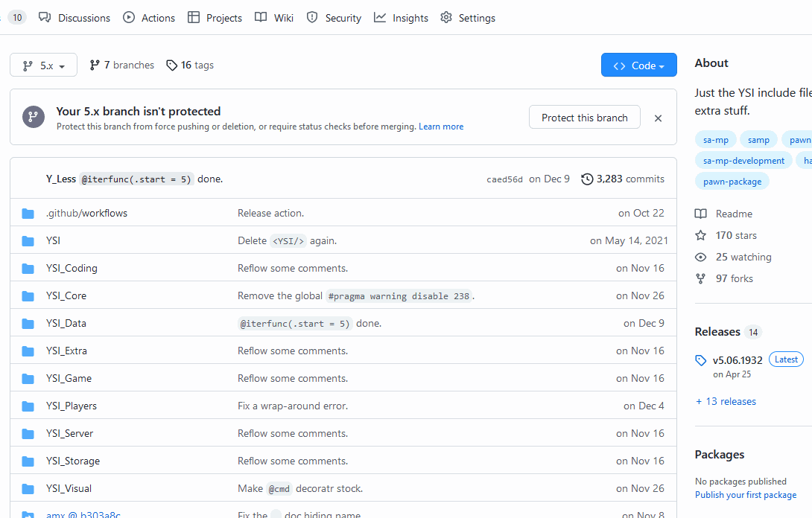
Task: Open the Actions tab
Action: [149, 18]
